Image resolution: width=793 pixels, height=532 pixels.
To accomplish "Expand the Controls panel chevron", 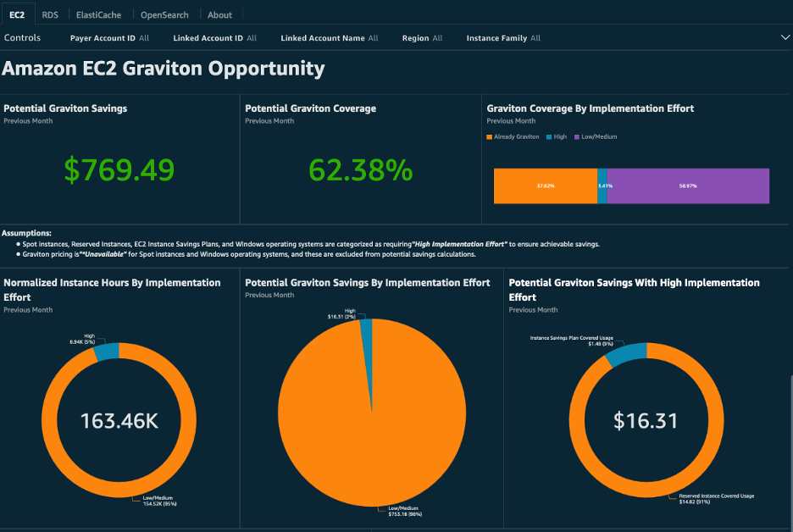I will click(784, 37).
